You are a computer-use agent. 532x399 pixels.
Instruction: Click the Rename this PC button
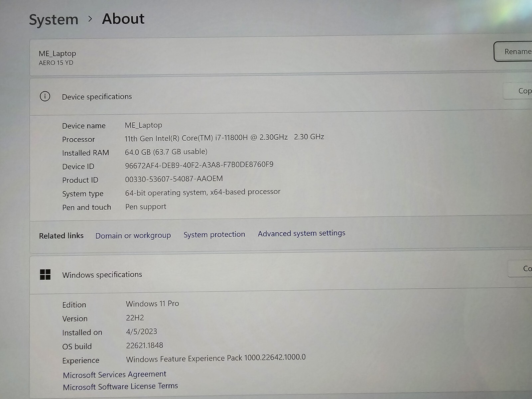(513, 52)
